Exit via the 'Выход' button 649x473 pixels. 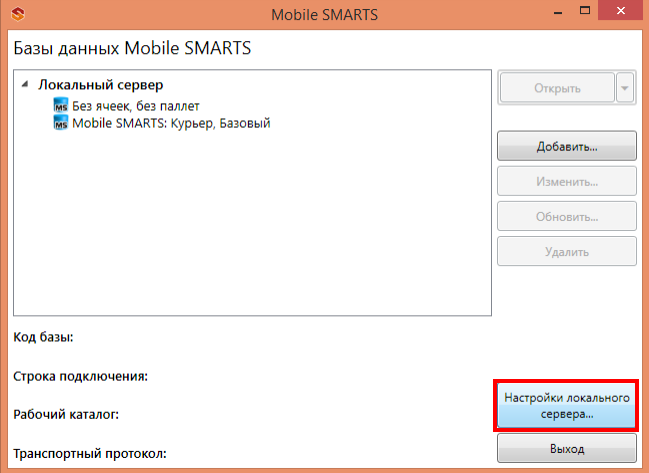[x=567, y=448]
